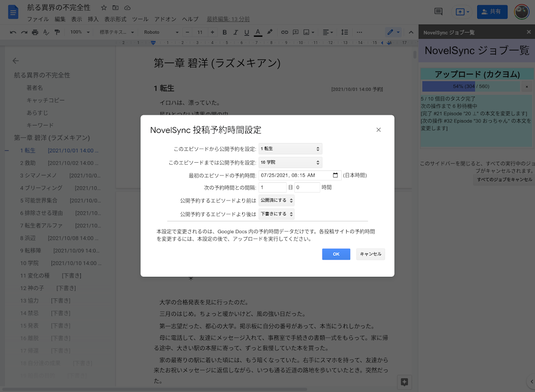This screenshot has width=535, height=392.
Task: Toggle bold formatting
Action: 225,32
